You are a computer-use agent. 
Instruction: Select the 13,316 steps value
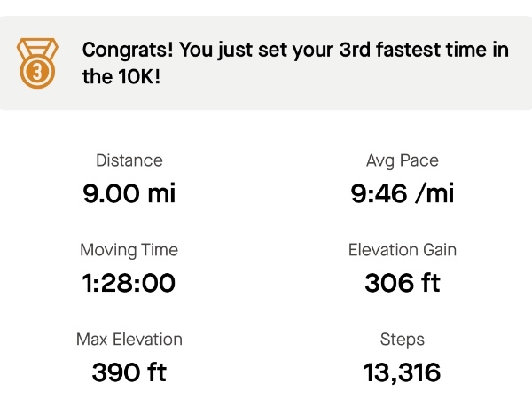click(402, 373)
